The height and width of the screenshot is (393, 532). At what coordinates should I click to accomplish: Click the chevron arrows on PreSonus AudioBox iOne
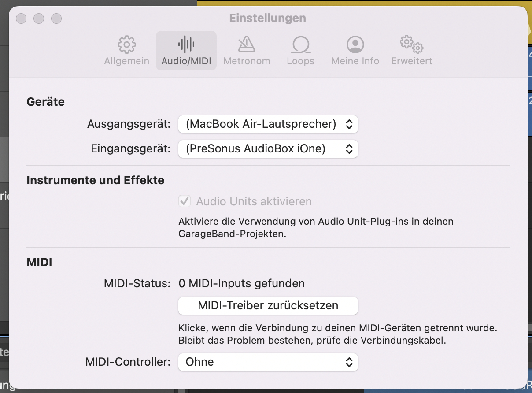(349, 149)
